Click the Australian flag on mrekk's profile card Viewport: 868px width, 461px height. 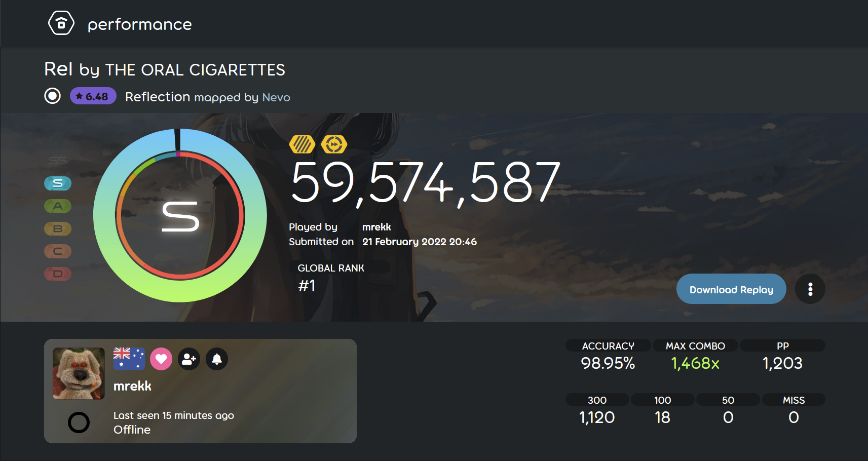(x=129, y=359)
